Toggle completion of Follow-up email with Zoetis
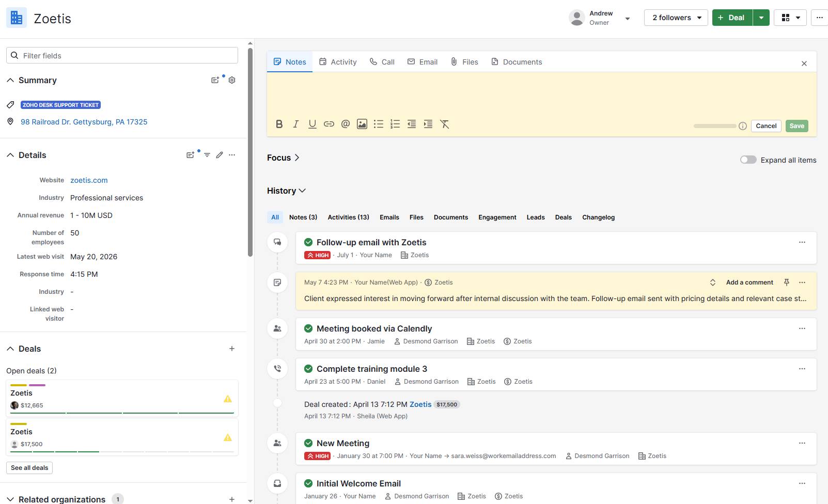The width and height of the screenshot is (828, 504). (308, 242)
